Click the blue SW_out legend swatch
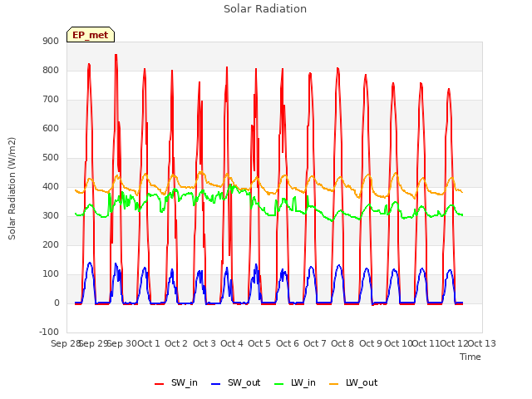532x399 pixels. [x=216, y=384]
